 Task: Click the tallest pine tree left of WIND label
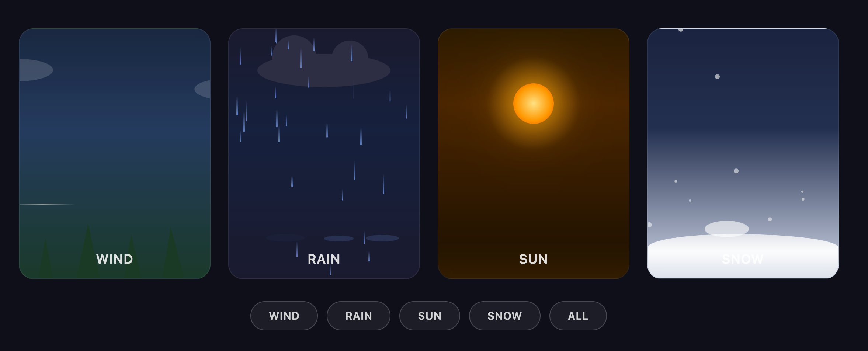88,251
